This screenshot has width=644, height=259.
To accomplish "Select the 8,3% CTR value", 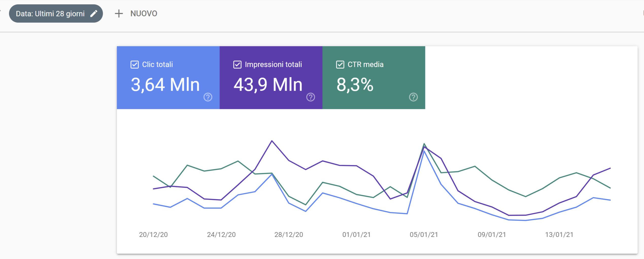I will (355, 85).
